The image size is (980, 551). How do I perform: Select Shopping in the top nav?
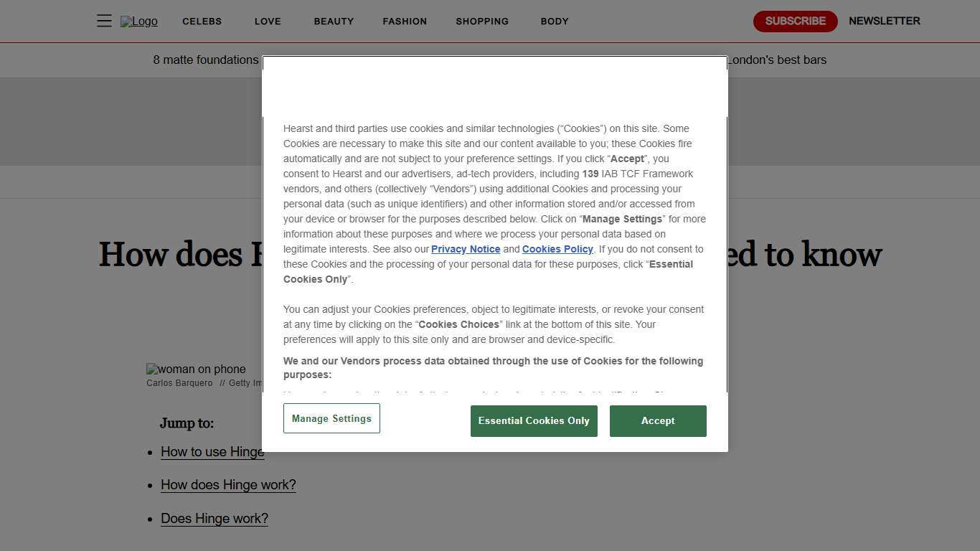pyautogui.click(x=482, y=22)
